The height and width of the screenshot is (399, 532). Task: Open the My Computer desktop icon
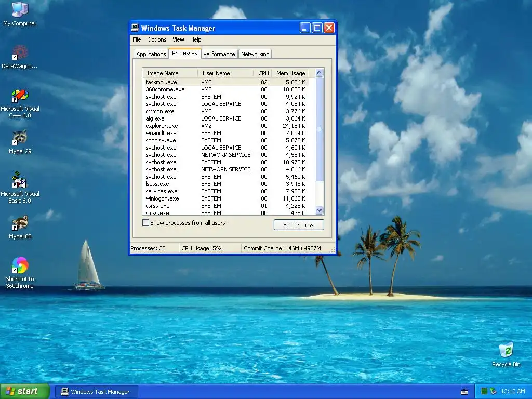coord(20,14)
